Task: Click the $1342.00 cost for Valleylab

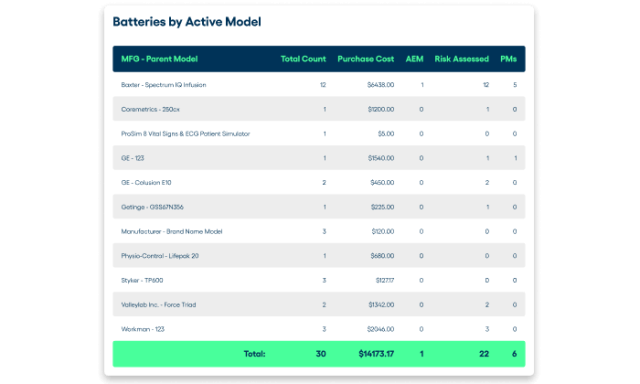Action: click(x=381, y=305)
